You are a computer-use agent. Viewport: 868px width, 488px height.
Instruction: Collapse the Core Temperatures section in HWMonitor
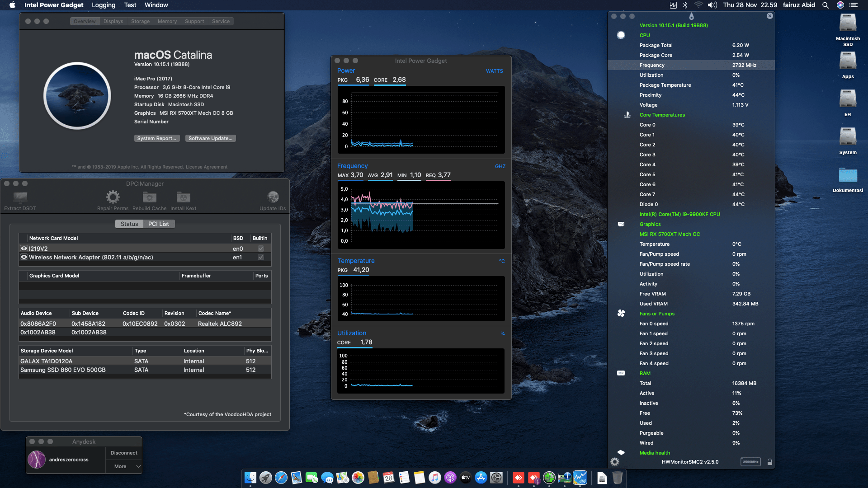[x=662, y=115]
